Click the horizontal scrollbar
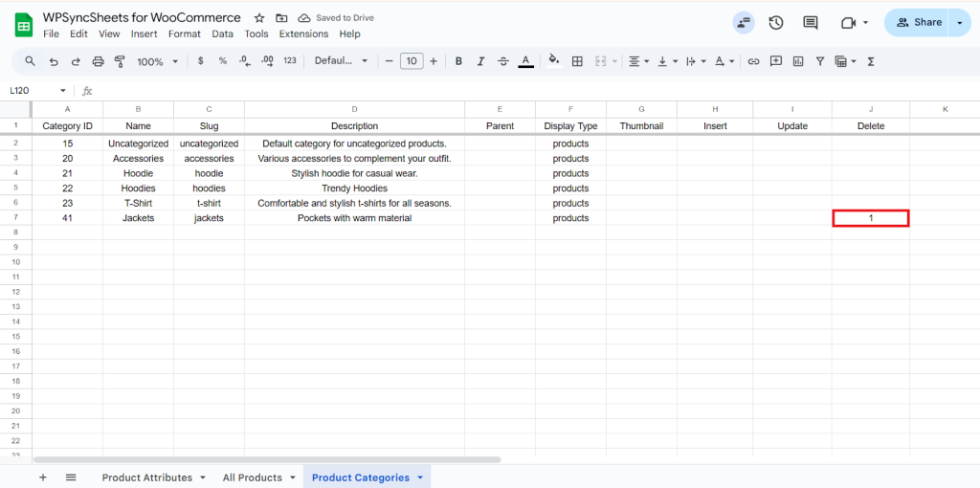The image size is (980, 488). (267, 459)
